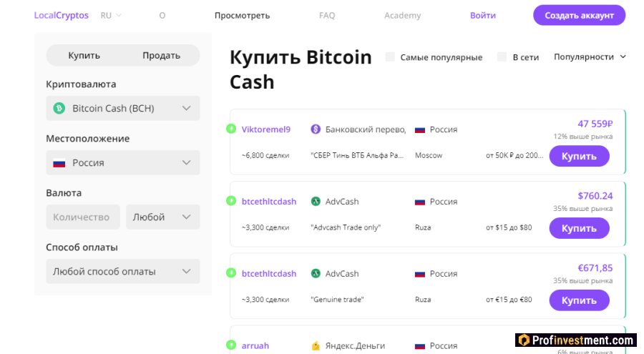This screenshot has width=644, height=354.
Task: Go to the FAQ page
Action: [x=327, y=16]
